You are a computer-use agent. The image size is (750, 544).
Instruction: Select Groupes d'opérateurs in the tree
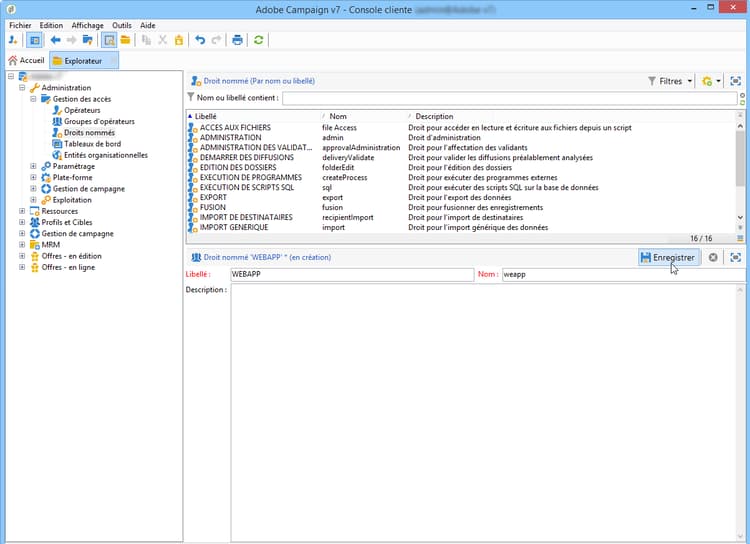click(x=99, y=122)
